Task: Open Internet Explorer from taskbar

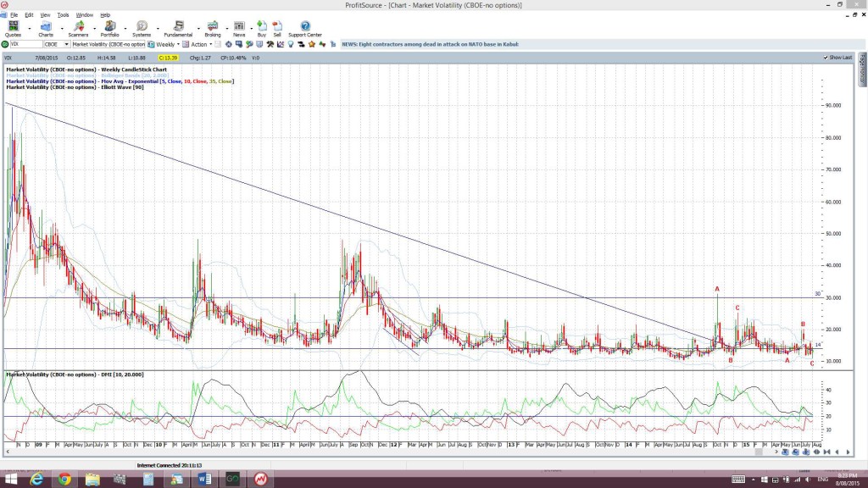Action: click(36, 480)
